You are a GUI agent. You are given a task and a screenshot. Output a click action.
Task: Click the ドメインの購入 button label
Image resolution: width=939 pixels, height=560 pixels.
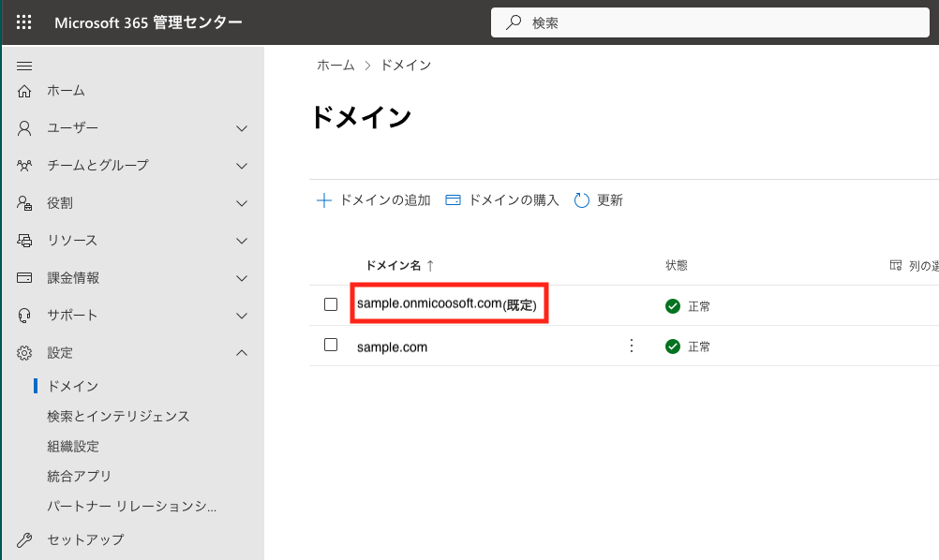point(514,200)
